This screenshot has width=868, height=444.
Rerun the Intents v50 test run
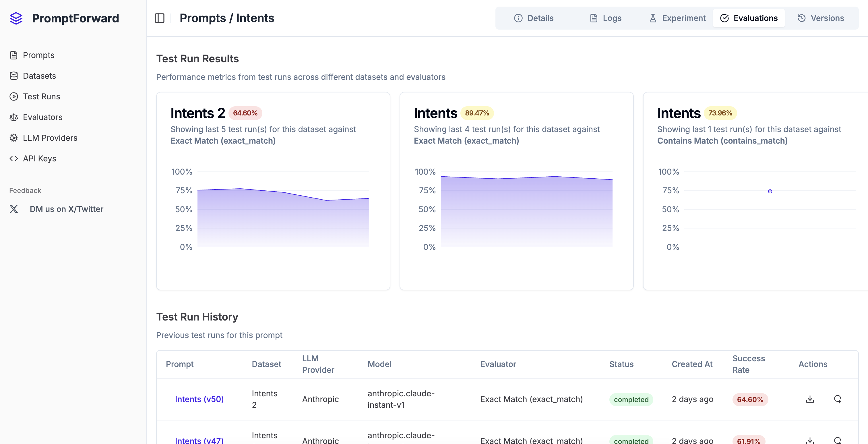click(838, 399)
